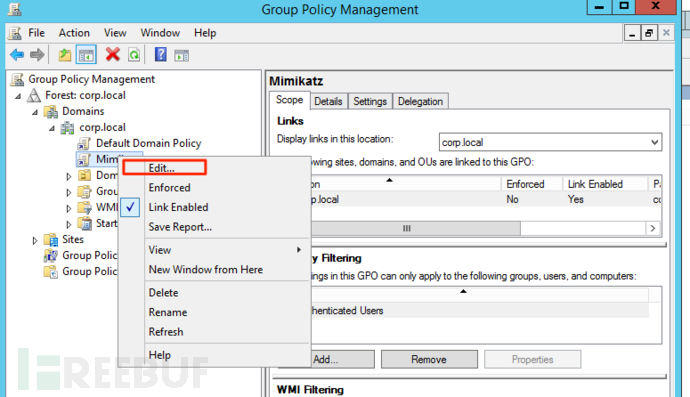Screen dimensions: 690x397
Task: Click the blue Help question mark icon
Action: 161,55
